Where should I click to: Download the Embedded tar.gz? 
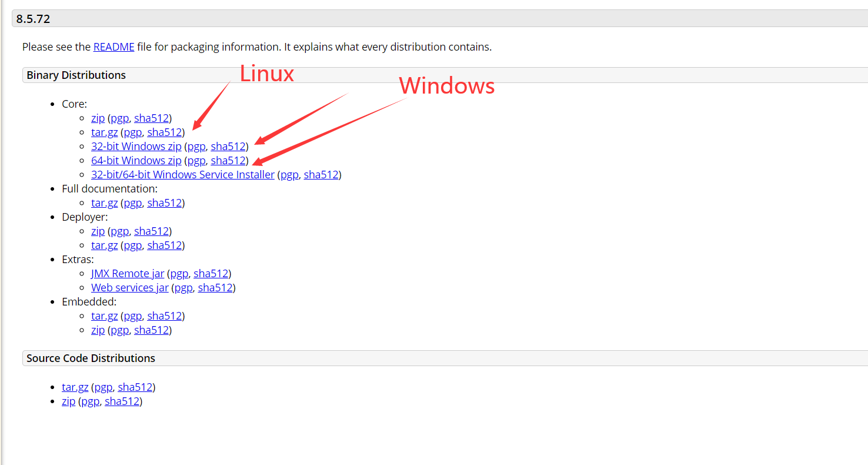104,316
